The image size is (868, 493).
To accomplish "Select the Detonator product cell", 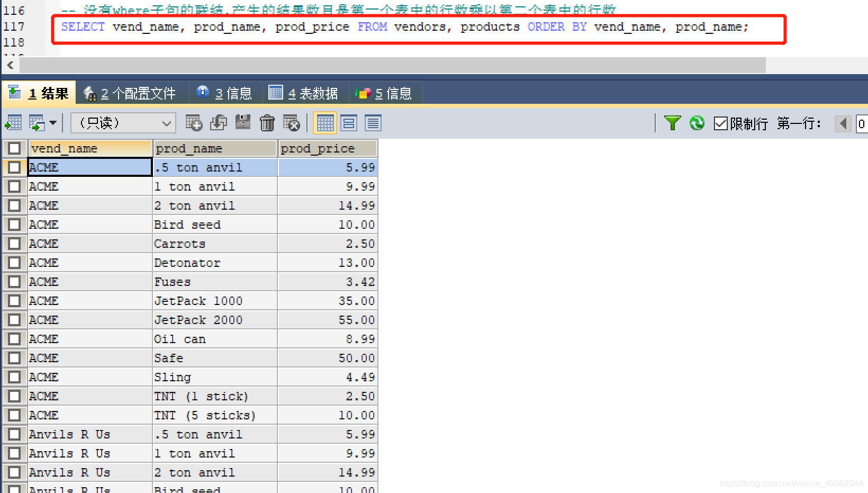I will click(215, 263).
